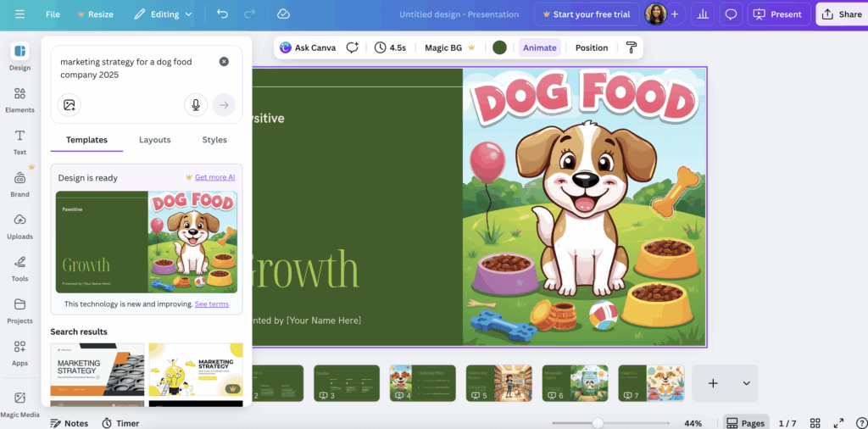Expand the add page chevron dropdown
Screen dimensions: 868x429
(746, 383)
